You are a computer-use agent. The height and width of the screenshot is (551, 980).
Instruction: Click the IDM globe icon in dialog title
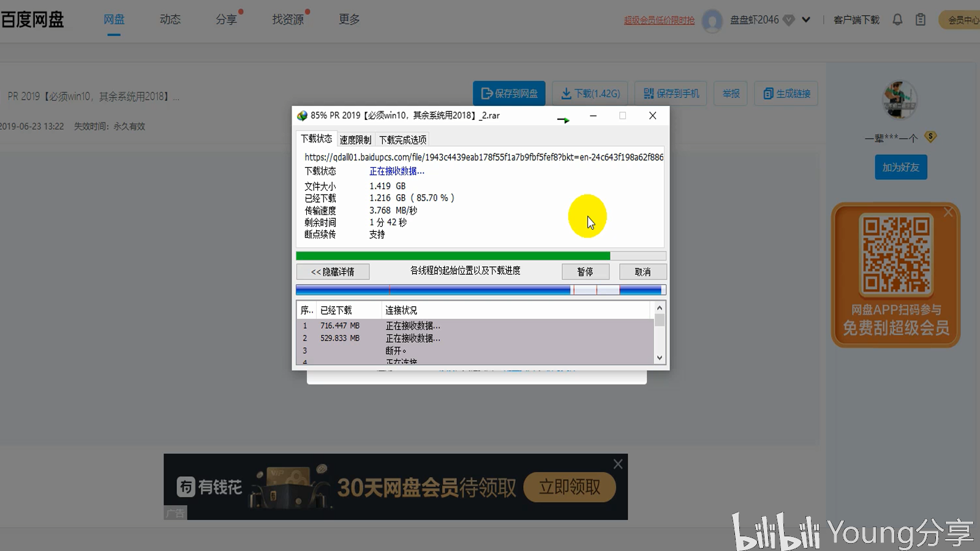(x=301, y=115)
